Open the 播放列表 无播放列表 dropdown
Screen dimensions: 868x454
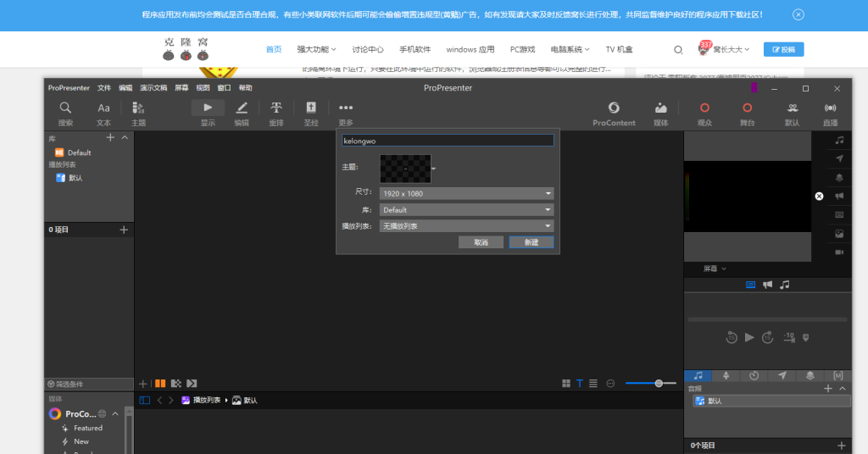pyautogui.click(x=466, y=225)
